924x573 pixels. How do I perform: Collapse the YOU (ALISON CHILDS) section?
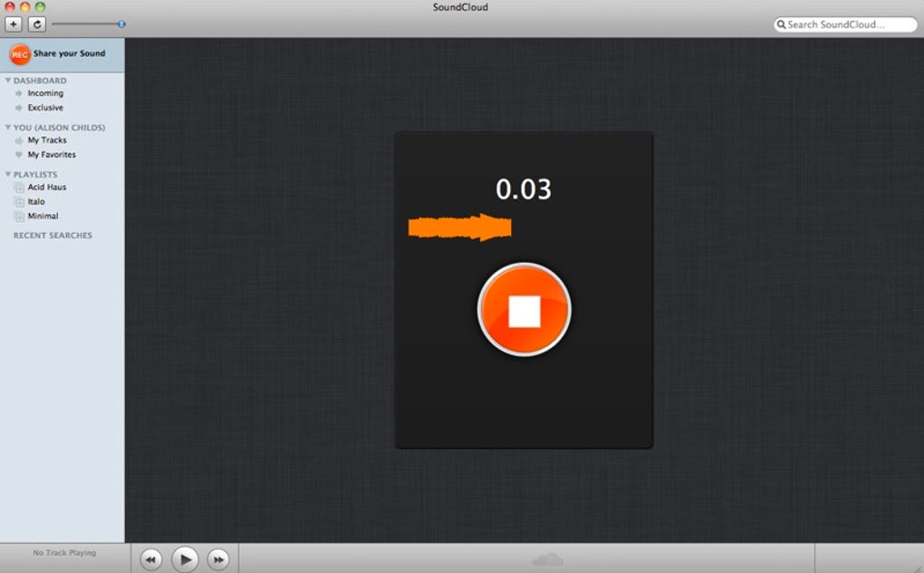(x=7, y=127)
